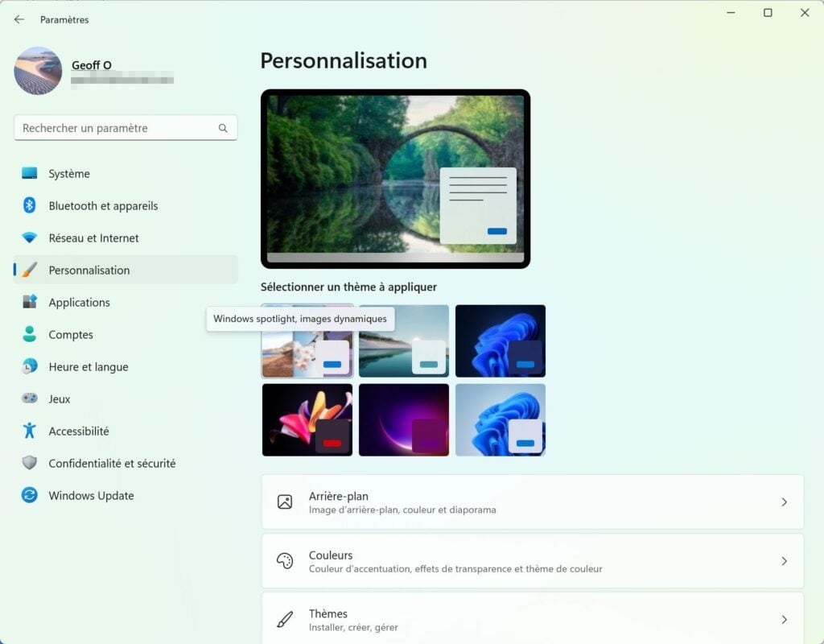Click the Geoff O account name
Screen dimensions: 824x644
[x=92, y=65]
